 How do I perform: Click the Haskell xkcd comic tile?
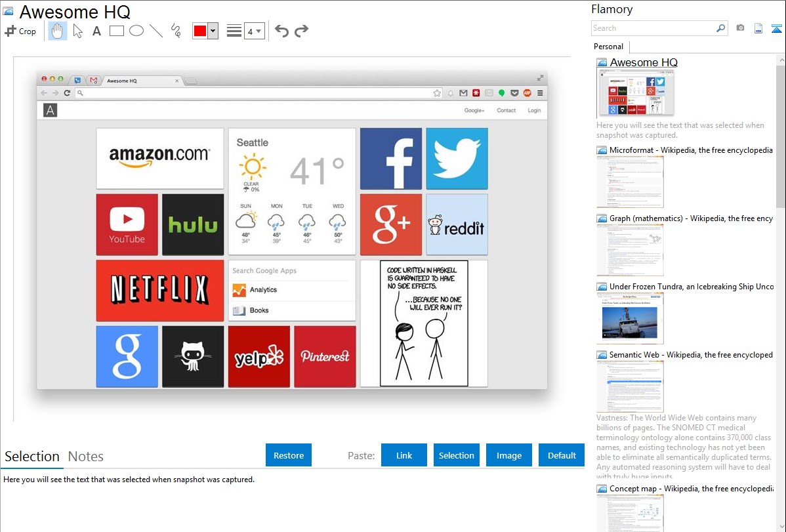[424, 323]
